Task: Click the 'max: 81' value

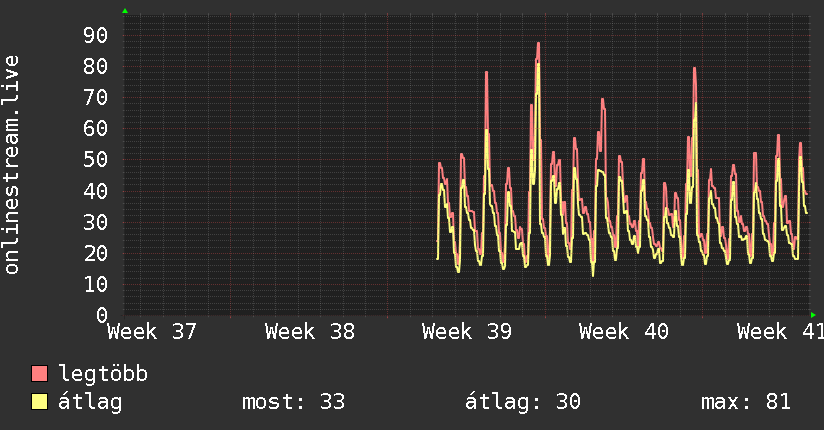Action: click(746, 402)
